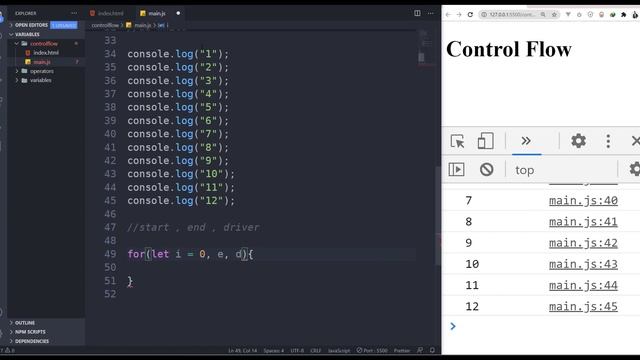Reload the browser page
Viewport: 640px width, 360px height.
pyautogui.click(x=470, y=14)
